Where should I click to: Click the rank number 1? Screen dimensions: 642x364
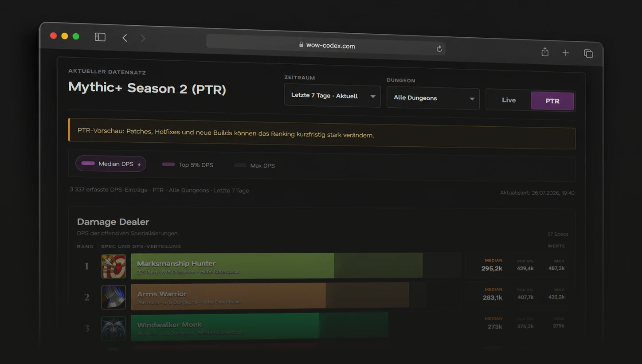coord(87,266)
